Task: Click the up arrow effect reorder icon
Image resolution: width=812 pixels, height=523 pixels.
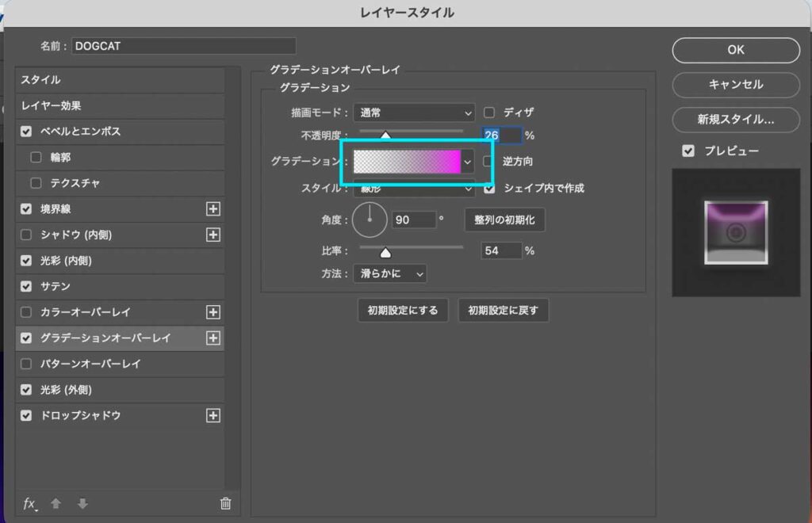Action: coord(56,503)
